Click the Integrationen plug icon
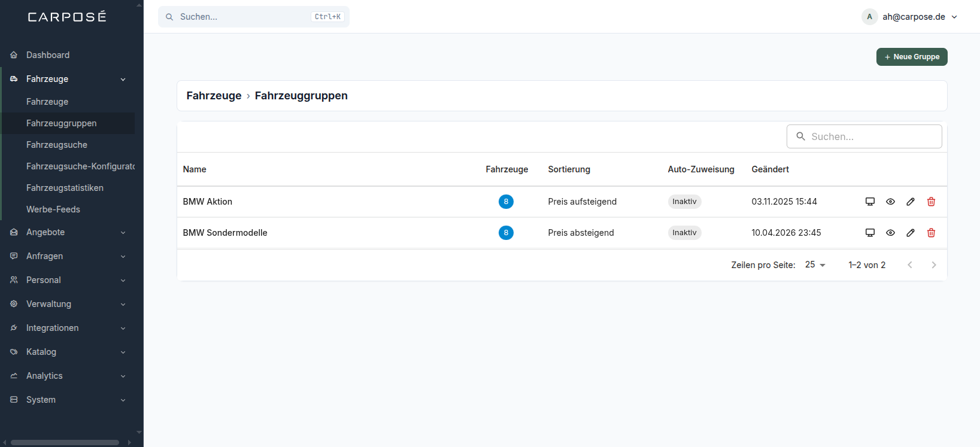980x447 pixels. pos(14,328)
